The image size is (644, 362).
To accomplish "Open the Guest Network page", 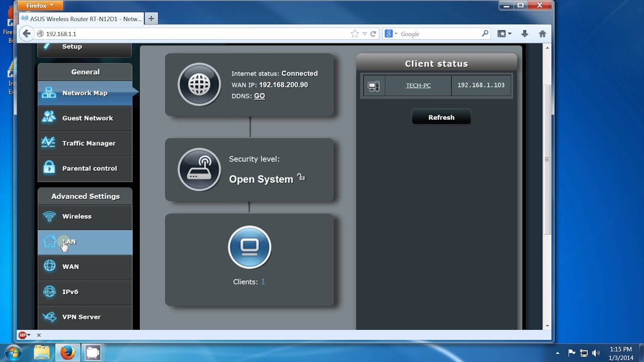I will tap(85, 118).
